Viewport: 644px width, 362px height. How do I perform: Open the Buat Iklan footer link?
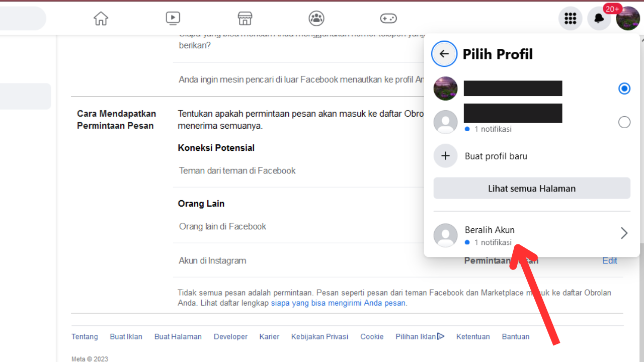point(126,336)
